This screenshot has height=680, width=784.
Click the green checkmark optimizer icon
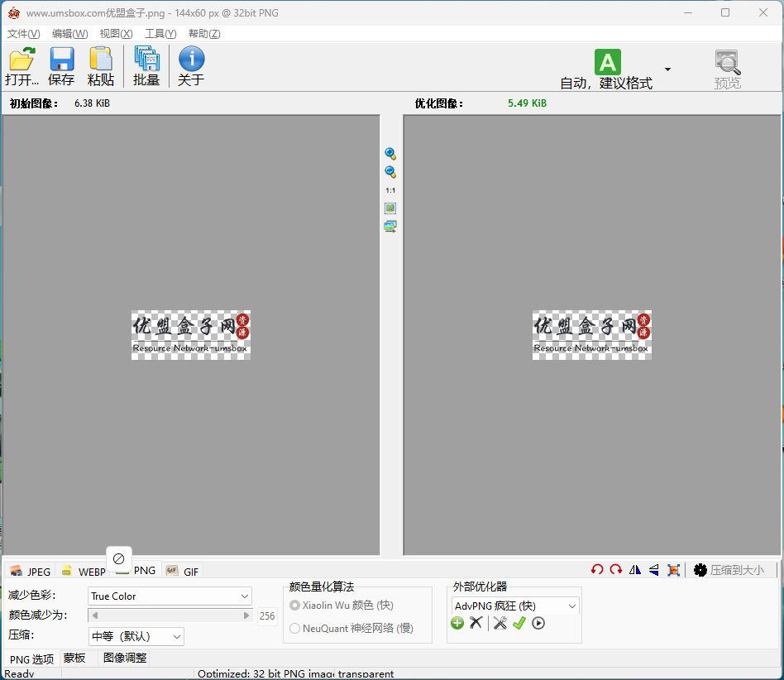click(x=519, y=623)
